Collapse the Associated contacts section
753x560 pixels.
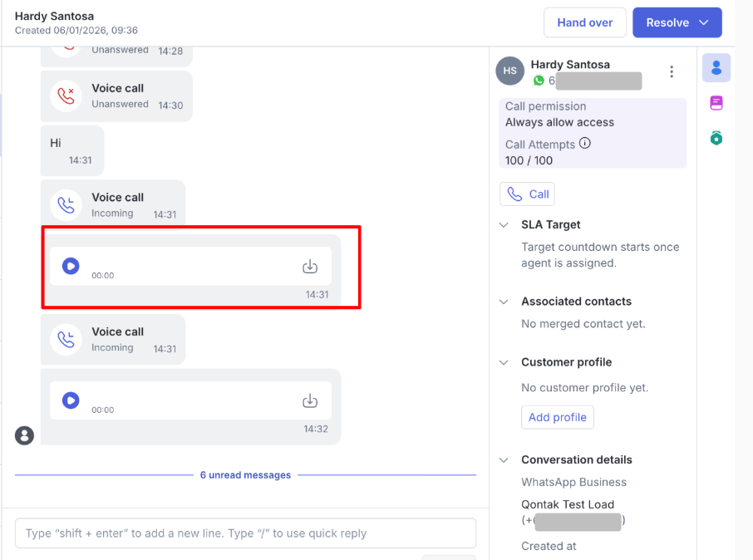(x=504, y=302)
